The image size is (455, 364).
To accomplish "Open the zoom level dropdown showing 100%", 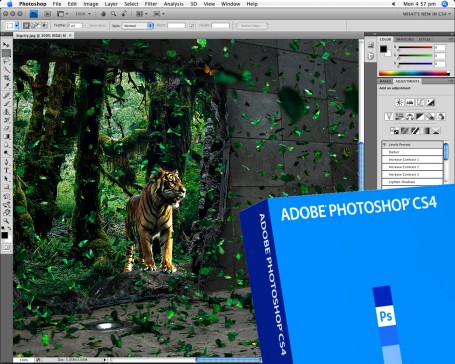I will click(82, 14).
